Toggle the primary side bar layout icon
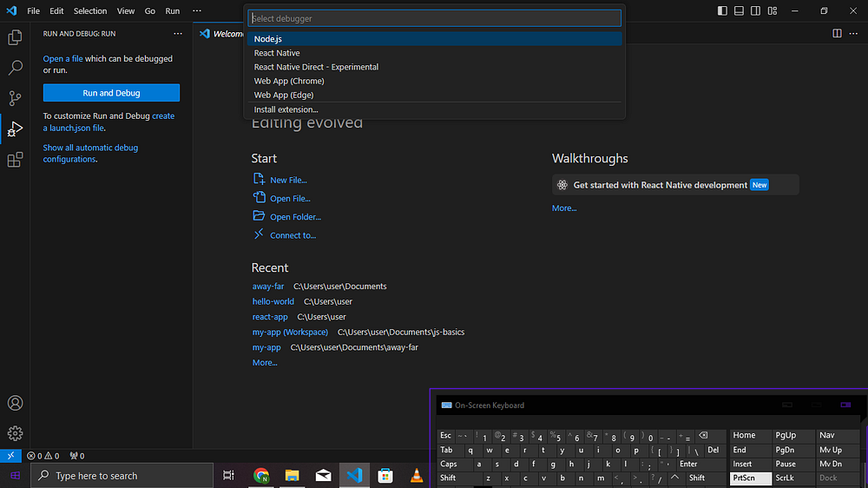Screen dimensions: 868x488 [722, 10]
